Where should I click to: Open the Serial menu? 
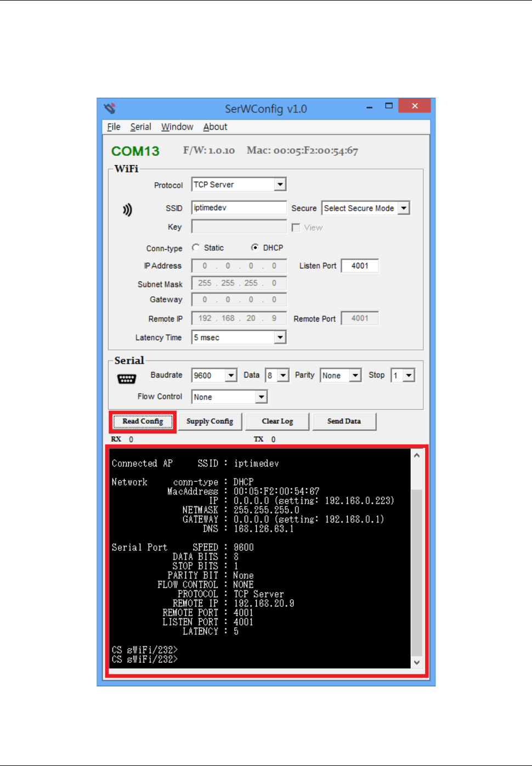coord(140,127)
